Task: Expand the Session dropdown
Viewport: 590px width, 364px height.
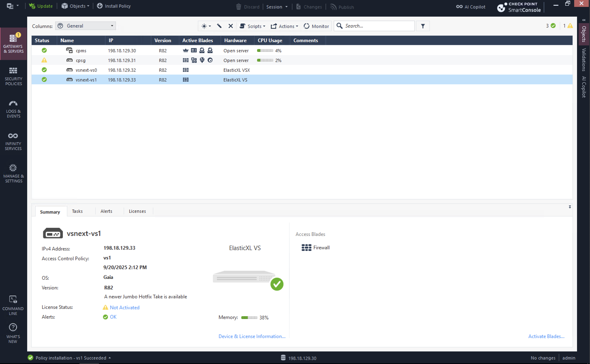Action: (x=277, y=7)
